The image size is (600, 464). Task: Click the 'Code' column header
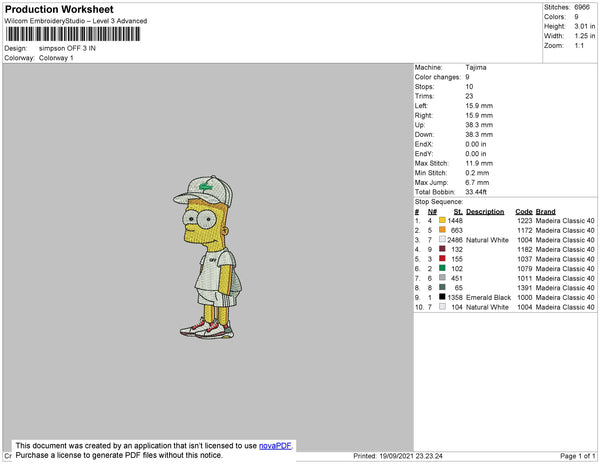[x=524, y=212]
